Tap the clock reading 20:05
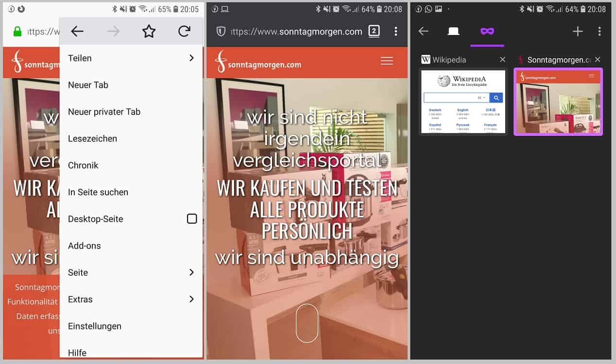This screenshot has height=364, width=616. pyautogui.click(x=189, y=9)
